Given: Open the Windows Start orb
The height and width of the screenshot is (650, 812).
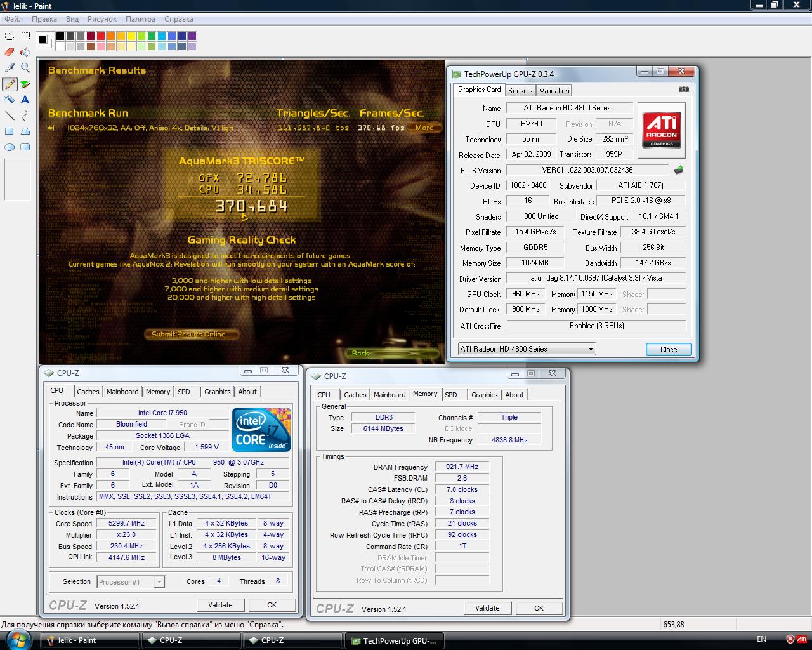Looking at the screenshot, I should point(18,640).
